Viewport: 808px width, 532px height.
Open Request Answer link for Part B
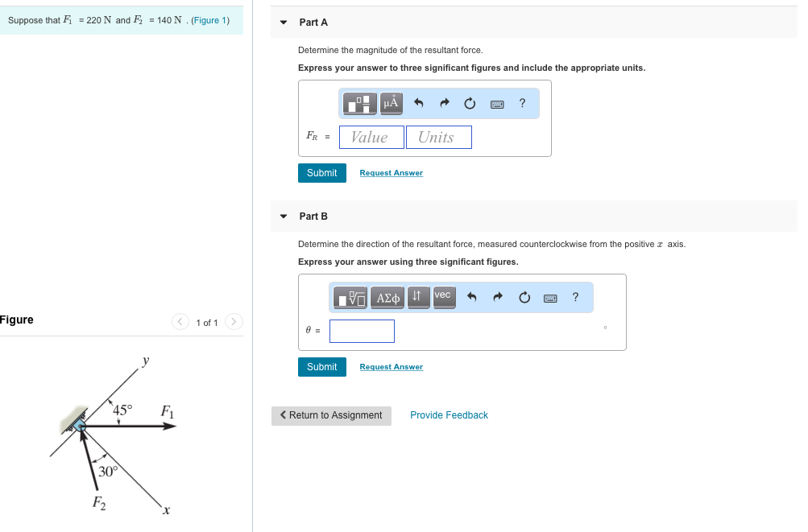(392, 367)
